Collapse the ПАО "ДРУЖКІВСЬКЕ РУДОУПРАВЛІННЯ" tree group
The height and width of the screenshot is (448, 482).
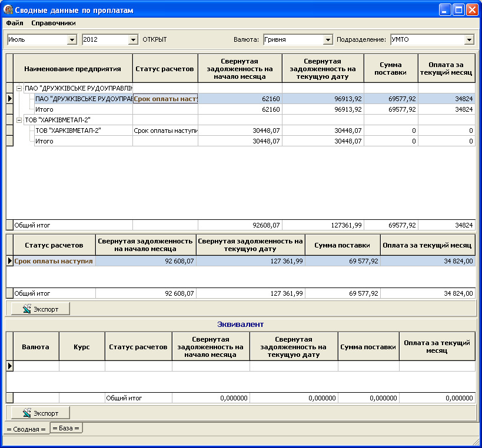point(19,88)
